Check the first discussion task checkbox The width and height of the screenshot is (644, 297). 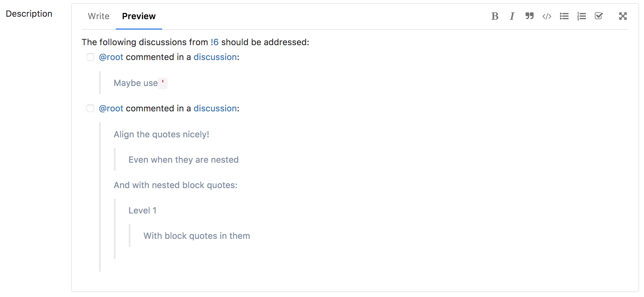90,57
